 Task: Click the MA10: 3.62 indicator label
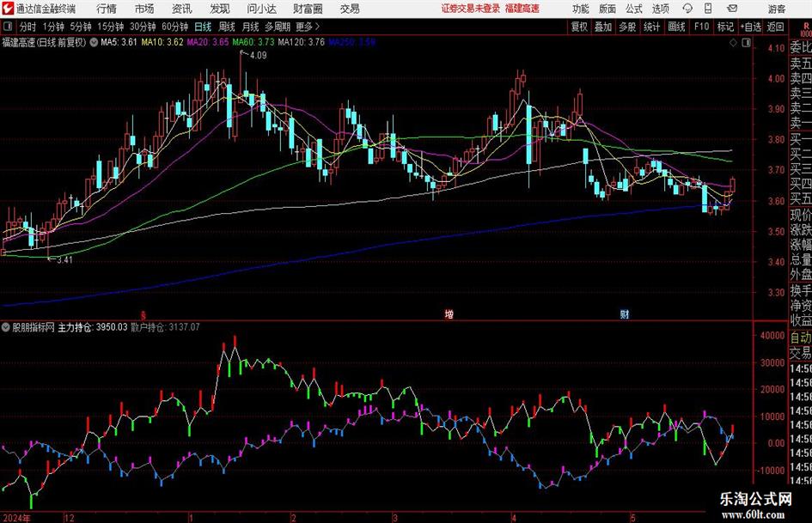click(x=162, y=42)
